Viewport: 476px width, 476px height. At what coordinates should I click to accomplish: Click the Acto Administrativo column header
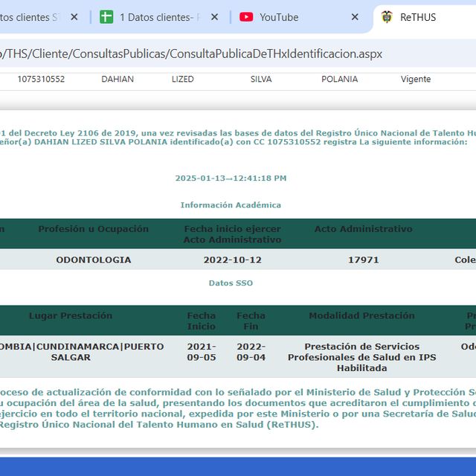tap(364, 229)
